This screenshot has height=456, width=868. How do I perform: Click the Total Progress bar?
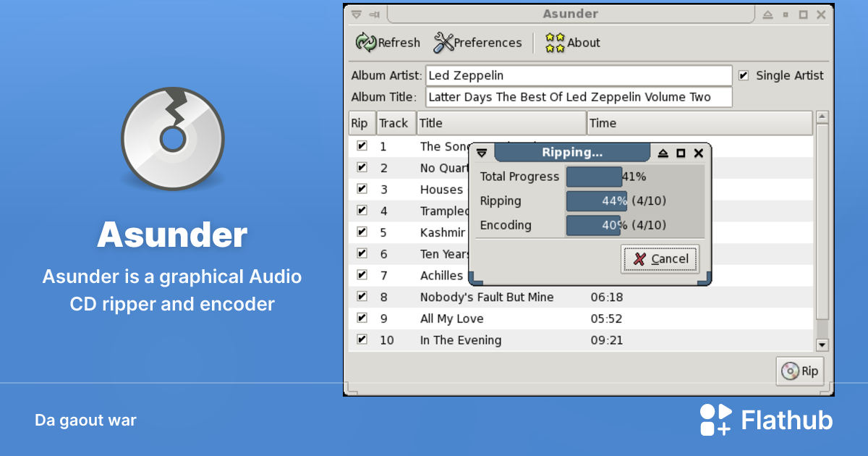point(593,176)
